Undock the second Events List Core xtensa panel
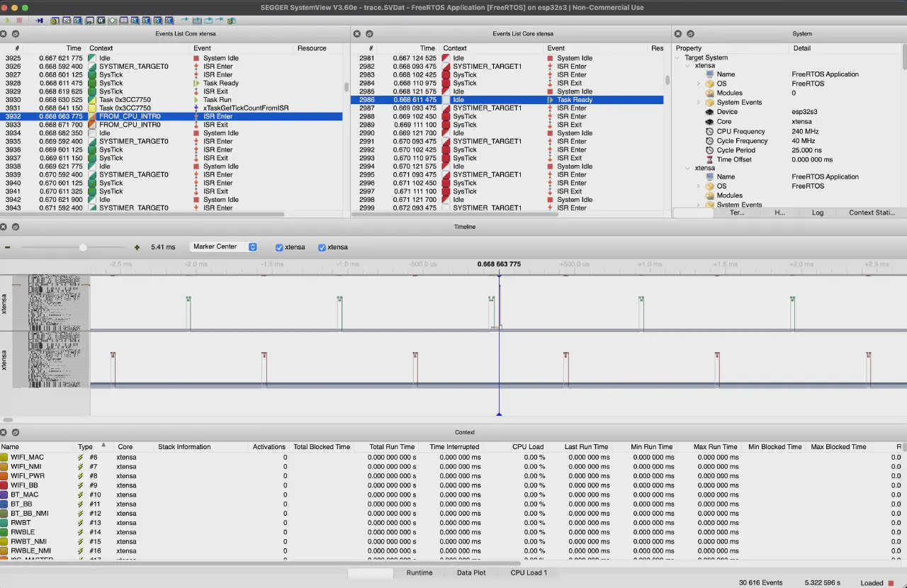 pos(369,34)
